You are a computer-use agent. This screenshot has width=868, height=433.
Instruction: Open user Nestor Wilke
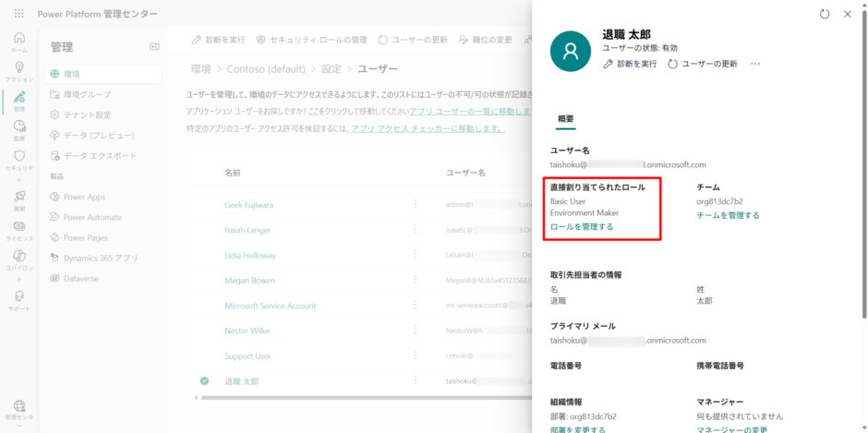[247, 331]
